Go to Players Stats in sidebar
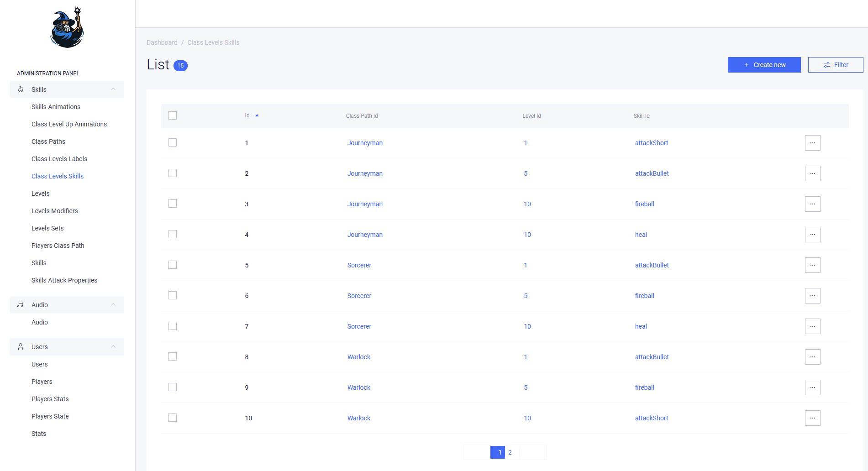This screenshot has width=868, height=471. (x=50, y=399)
